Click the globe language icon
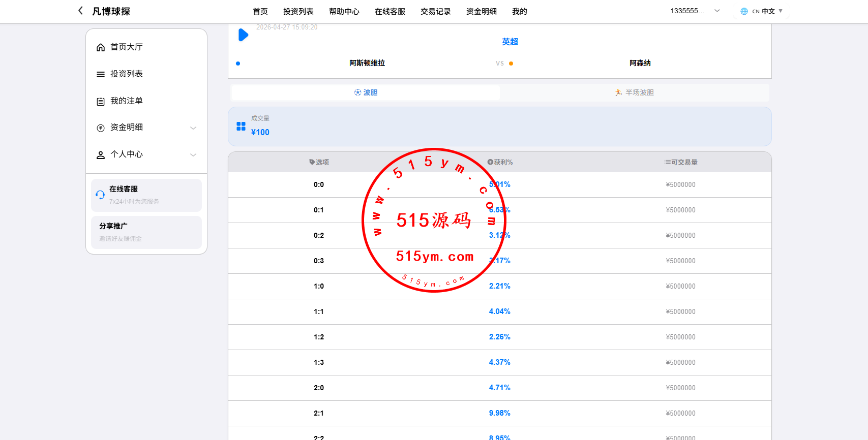Viewport: 868px width, 440px height. [x=744, y=11]
